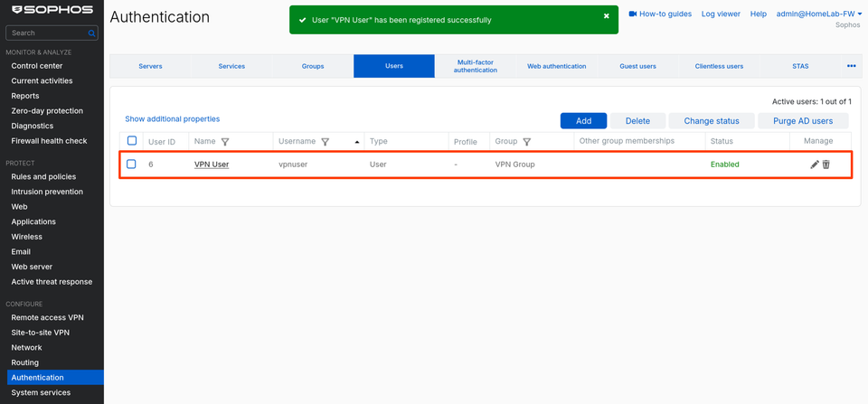Open the Multi-factor authentication tab
The height and width of the screenshot is (404, 868).
pyautogui.click(x=475, y=66)
